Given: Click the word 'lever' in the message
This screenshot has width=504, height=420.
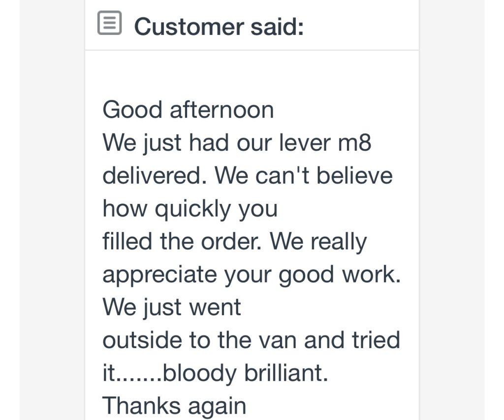Looking at the screenshot, I should (x=305, y=142).
